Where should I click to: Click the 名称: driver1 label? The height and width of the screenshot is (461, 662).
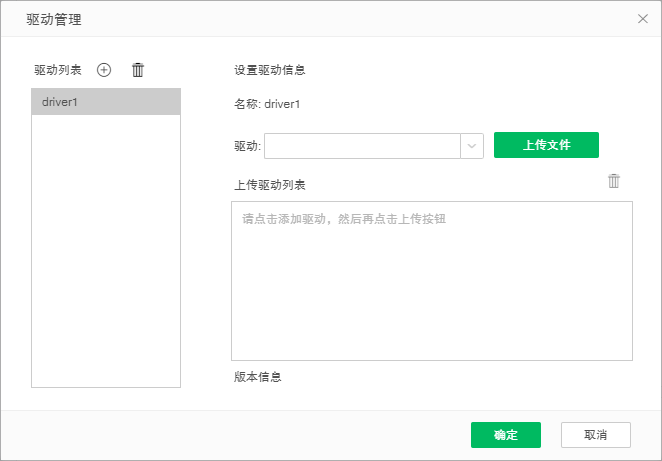point(267,103)
